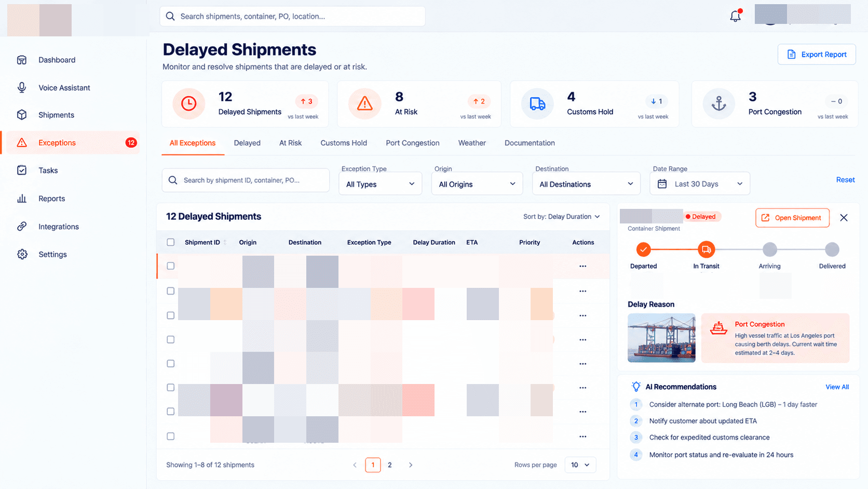This screenshot has width=868, height=489.
Task: Check the first shipment row checkbox
Action: (170, 266)
